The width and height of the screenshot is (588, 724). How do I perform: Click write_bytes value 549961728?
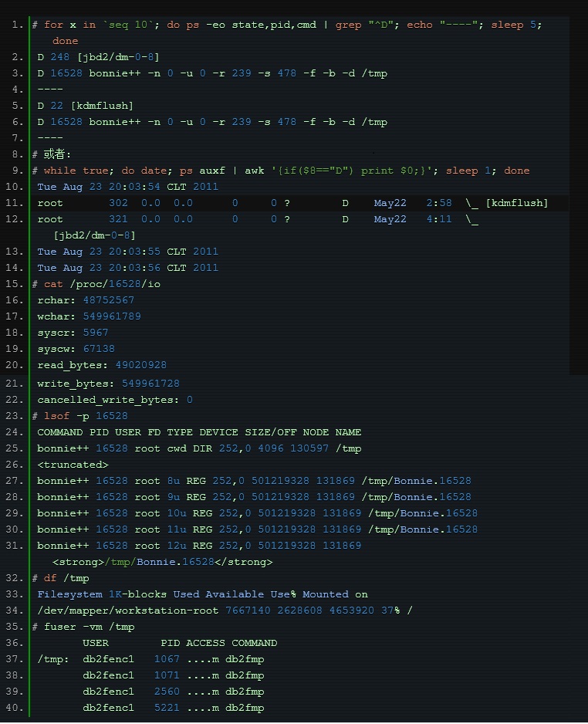click(150, 384)
